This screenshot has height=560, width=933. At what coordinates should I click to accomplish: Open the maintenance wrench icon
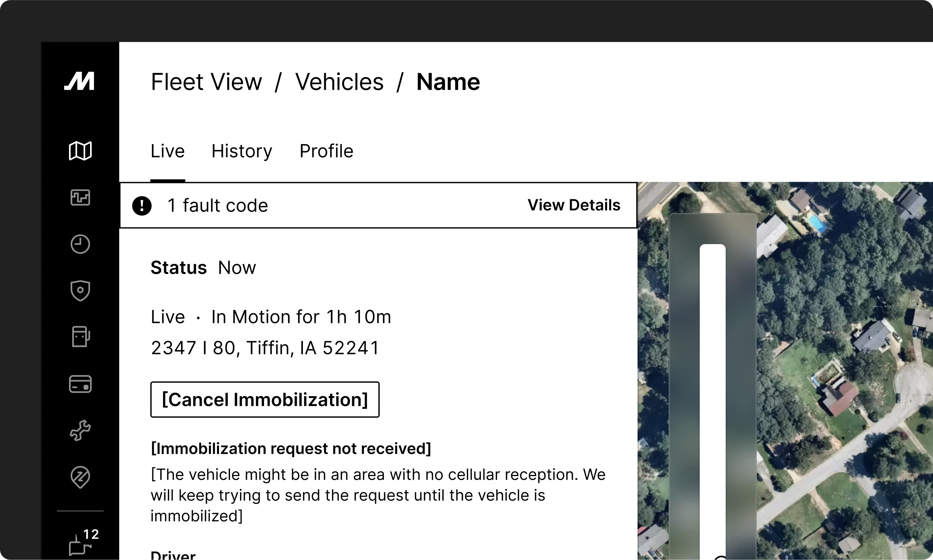pos(80,430)
